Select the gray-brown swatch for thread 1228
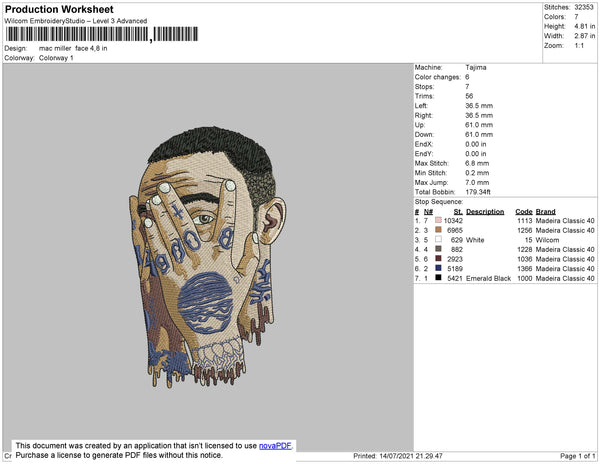The width and height of the screenshot is (600, 464). tap(439, 249)
